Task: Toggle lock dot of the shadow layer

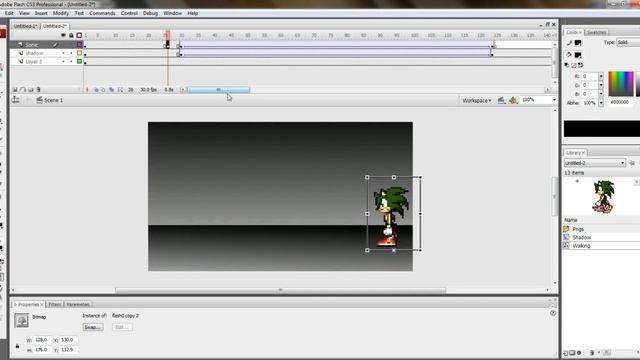Action: pos(71,53)
